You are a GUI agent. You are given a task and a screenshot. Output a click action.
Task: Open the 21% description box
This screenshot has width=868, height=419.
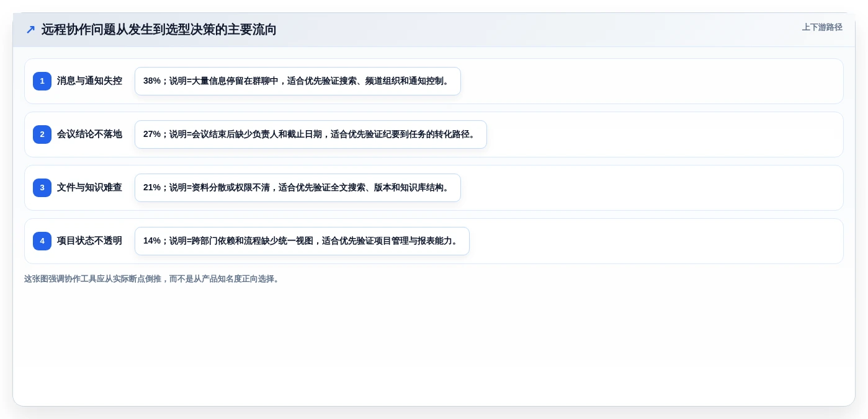(298, 188)
